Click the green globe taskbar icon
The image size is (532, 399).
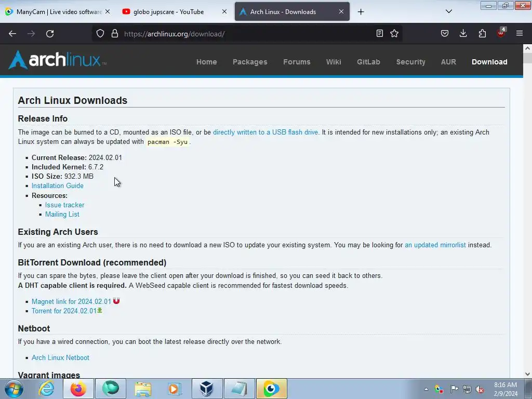(111, 389)
